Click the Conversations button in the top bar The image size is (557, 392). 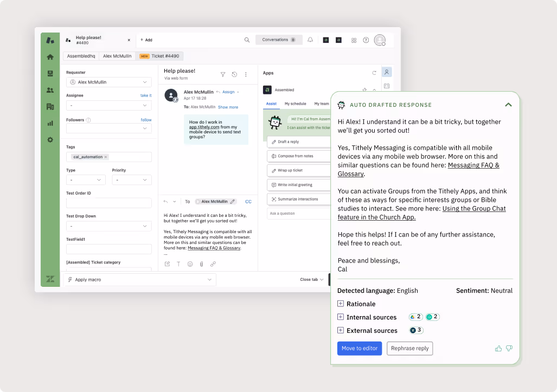(x=279, y=40)
